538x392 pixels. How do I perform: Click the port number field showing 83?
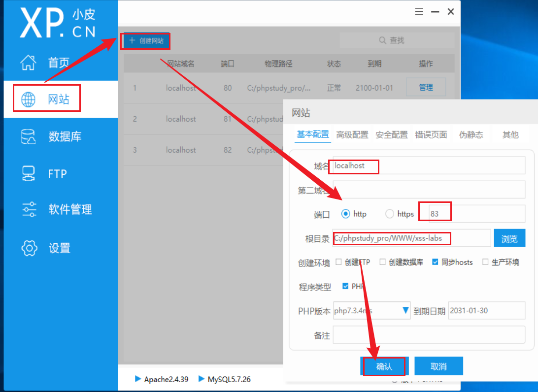[476, 214]
